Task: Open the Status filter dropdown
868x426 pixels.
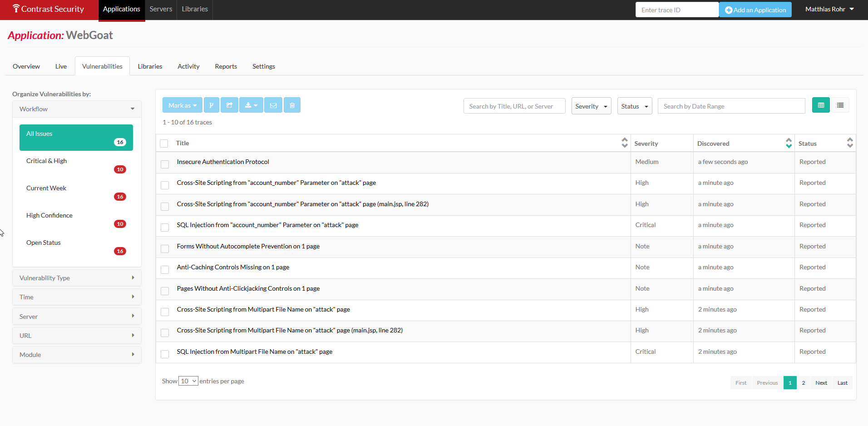Action: point(635,106)
